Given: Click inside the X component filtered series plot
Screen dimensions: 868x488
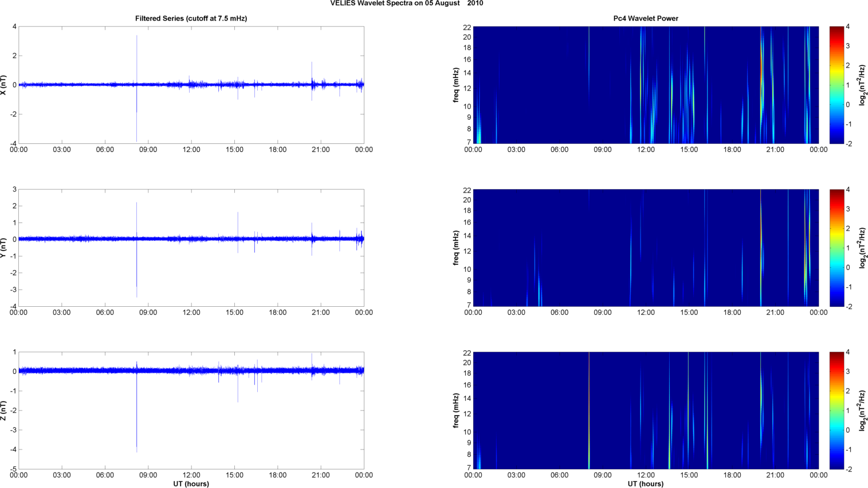Looking at the screenshot, I should coord(191,85).
